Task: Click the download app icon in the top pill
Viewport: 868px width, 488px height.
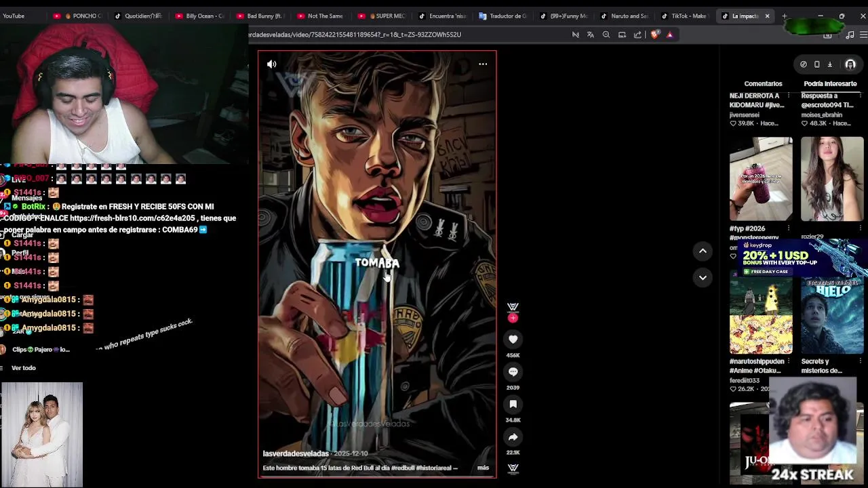Action: [829, 64]
